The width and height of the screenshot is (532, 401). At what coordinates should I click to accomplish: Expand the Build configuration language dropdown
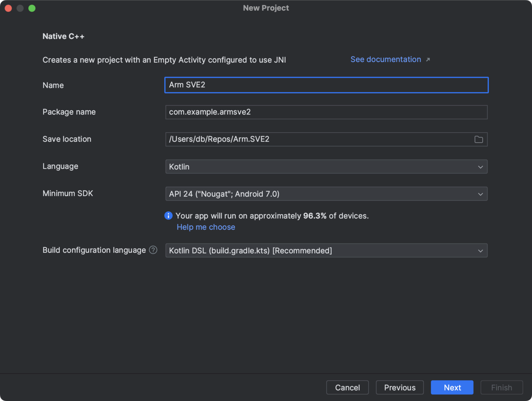[326, 251]
